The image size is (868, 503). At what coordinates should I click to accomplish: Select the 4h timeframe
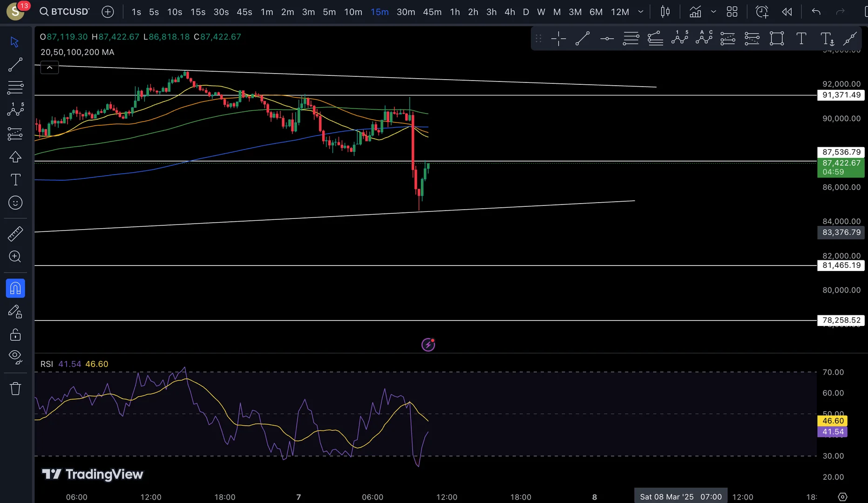point(510,12)
